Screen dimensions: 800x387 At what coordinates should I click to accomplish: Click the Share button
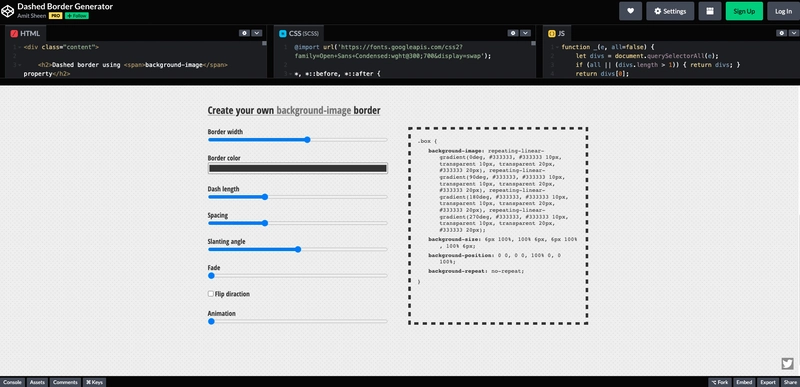tap(790, 382)
